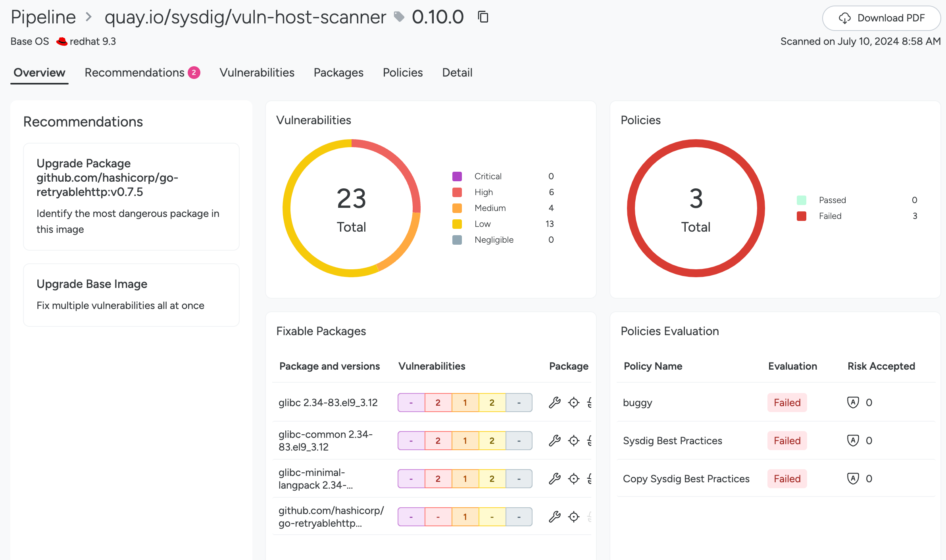Image resolution: width=946 pixels, height=560 pixels.
Task: Click the yellow Low legend swatch
Action: click(x=457, y=224)
